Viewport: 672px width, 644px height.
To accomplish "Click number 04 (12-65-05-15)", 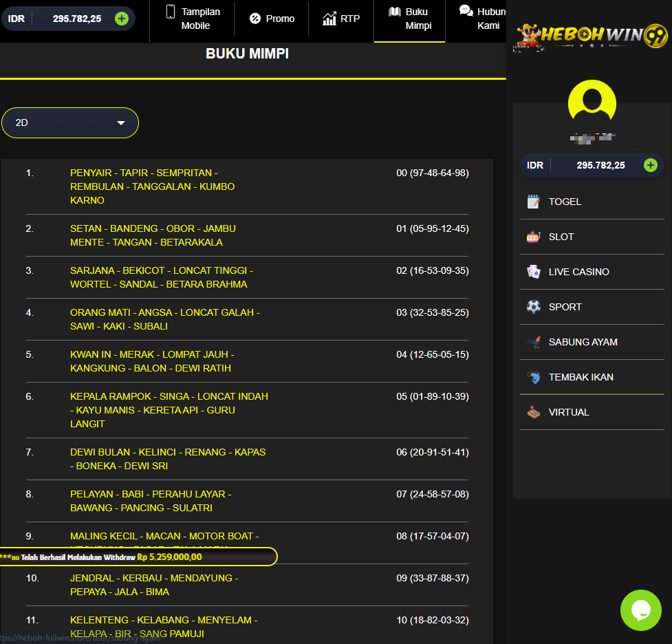I will (433, 354).
